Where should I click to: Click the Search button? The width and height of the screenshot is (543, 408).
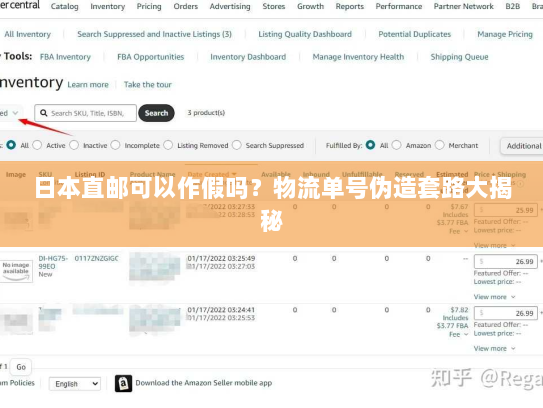(x=156, y=113)
